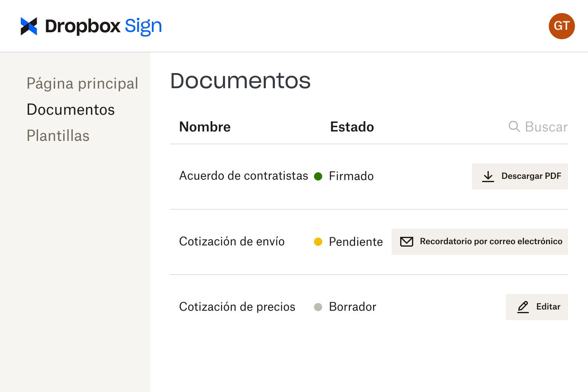The image size is (588, 392).
Task: Edit the Cotización de precios draft
Action: coord(537,307)
